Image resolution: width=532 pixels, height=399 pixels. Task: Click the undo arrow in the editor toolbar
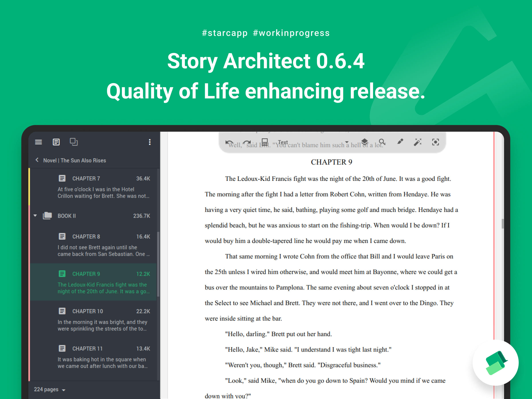[x=229, y=142]
